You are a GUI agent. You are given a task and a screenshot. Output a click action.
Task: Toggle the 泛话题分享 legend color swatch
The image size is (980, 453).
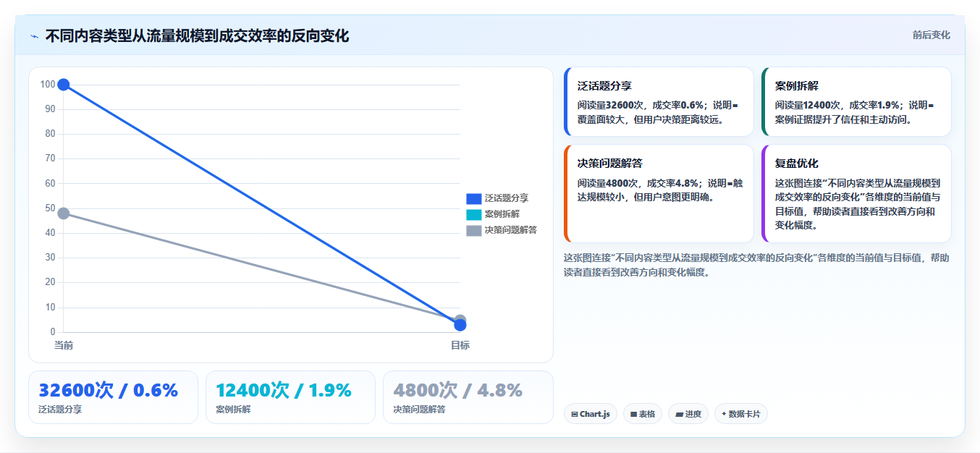[x=473, y=198]
